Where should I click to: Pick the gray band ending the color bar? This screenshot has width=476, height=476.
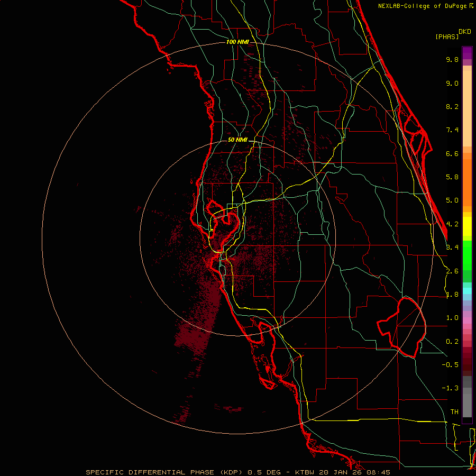(x=467, y=405)
